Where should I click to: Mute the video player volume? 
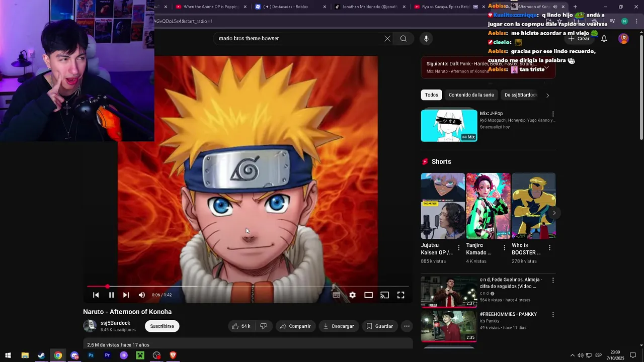pos(141,295)
